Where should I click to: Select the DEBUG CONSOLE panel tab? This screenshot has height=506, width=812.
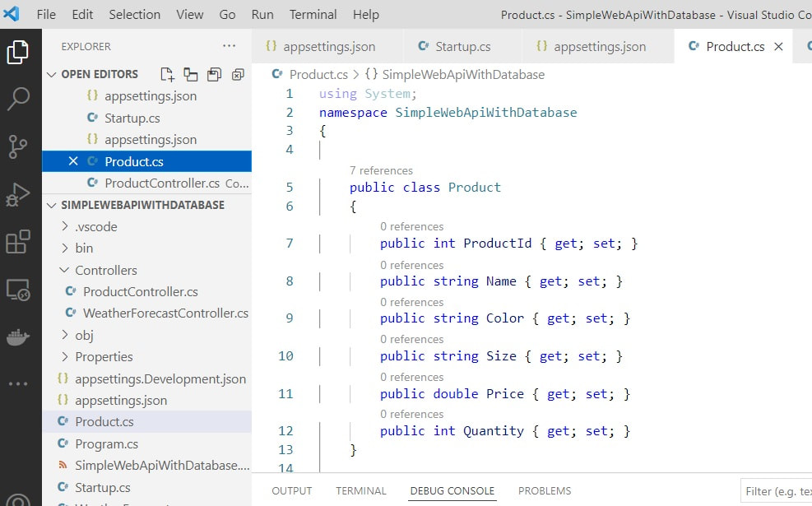tap(452, 490)
